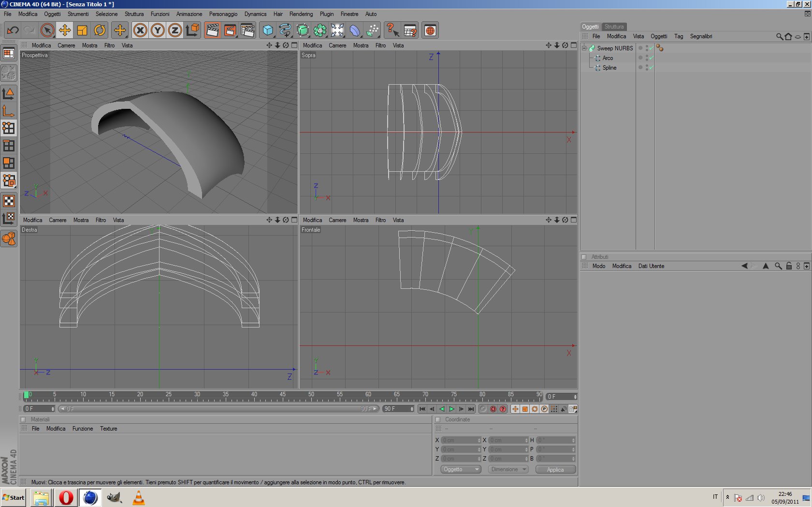Open the Sweep NURBS Phong tag
The image size is (812, 507).
[x=660, y=48]
